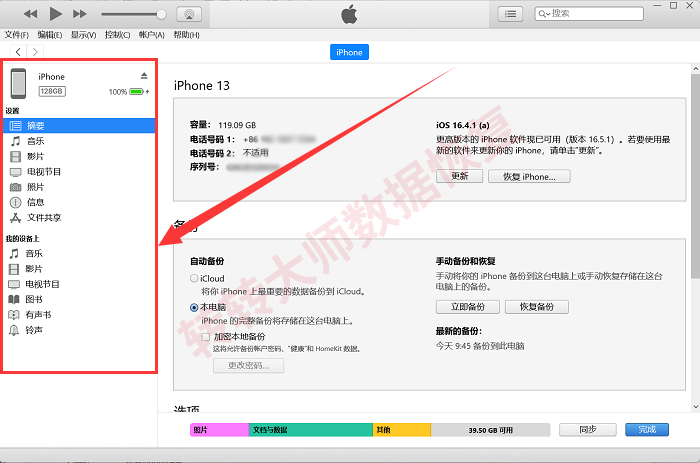Click the blue 完成 button
700x463 pixels.
[647, 430]
